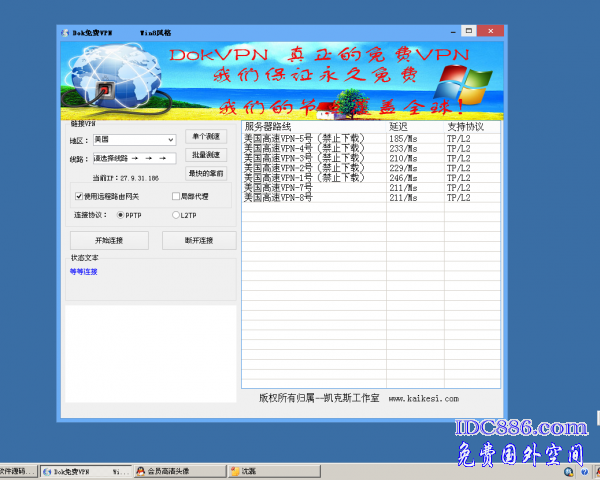Select the L2TP protocol radio button
The width and height of the screenshot is (600, 480).
coord(176,214)
